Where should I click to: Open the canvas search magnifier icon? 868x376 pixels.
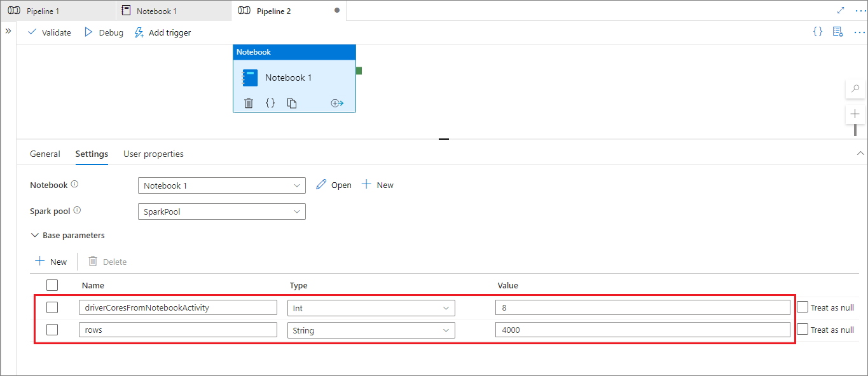tap(855, 89)
